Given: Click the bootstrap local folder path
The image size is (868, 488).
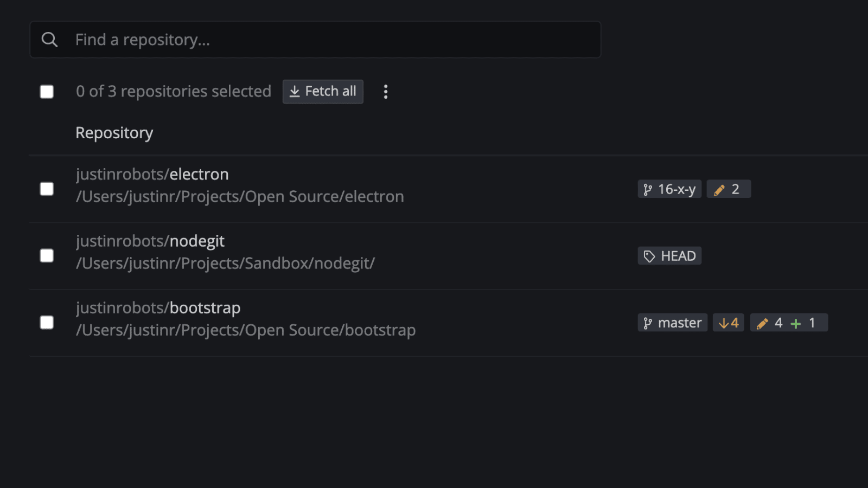Looking at the screenshot, I should pyautogui.click(x=246, y=330).
